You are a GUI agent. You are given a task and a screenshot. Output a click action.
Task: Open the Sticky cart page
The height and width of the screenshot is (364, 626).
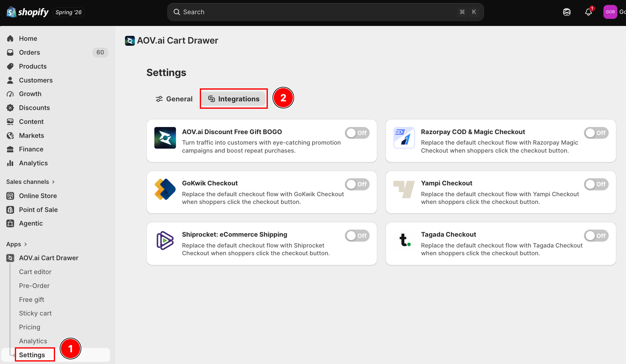(35, 313)
